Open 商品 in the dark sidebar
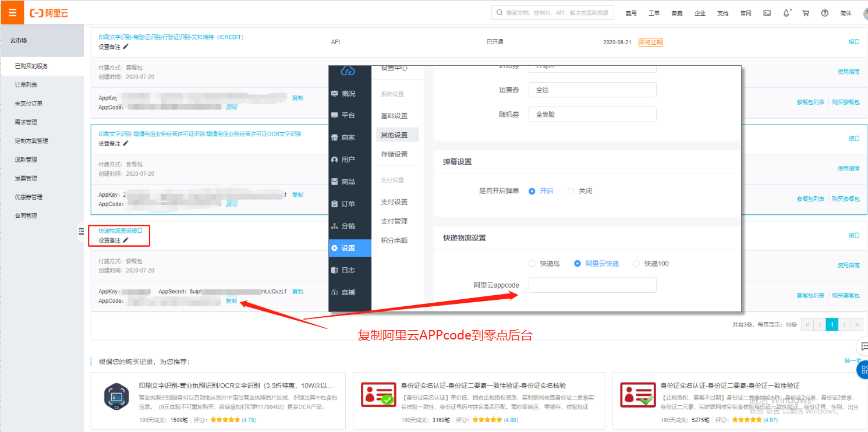868x432 pixels. pos(349,182)
